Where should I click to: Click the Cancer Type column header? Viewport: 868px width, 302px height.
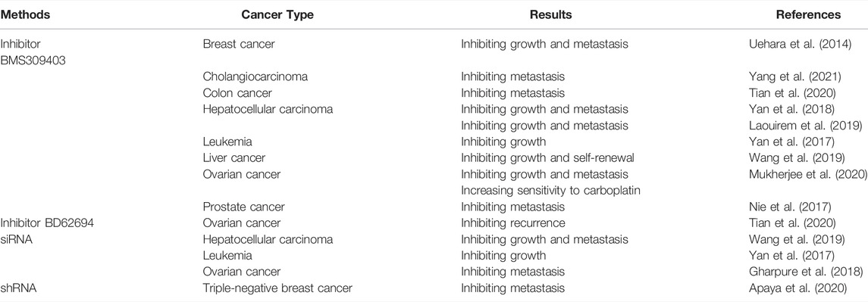(277, 15)
